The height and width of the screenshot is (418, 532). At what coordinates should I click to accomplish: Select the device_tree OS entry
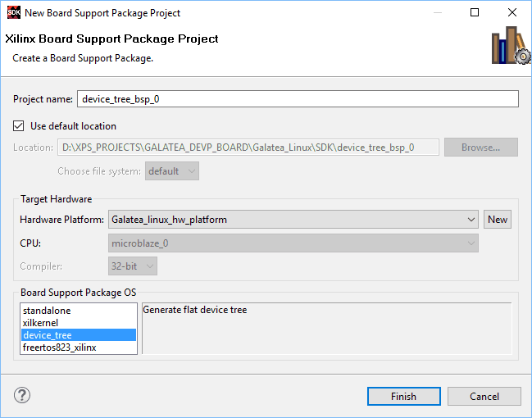pos(48,335)
